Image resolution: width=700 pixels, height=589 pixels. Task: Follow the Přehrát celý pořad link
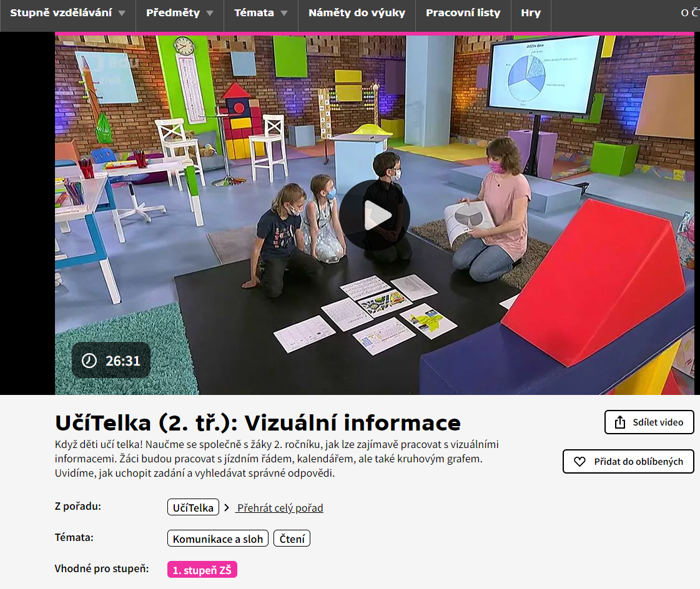tap(279, 507)
